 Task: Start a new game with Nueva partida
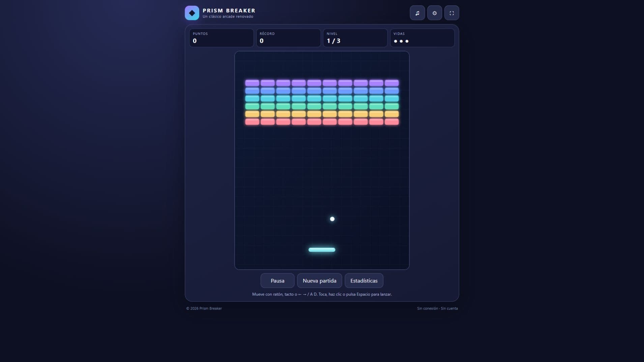click(319, 280)
